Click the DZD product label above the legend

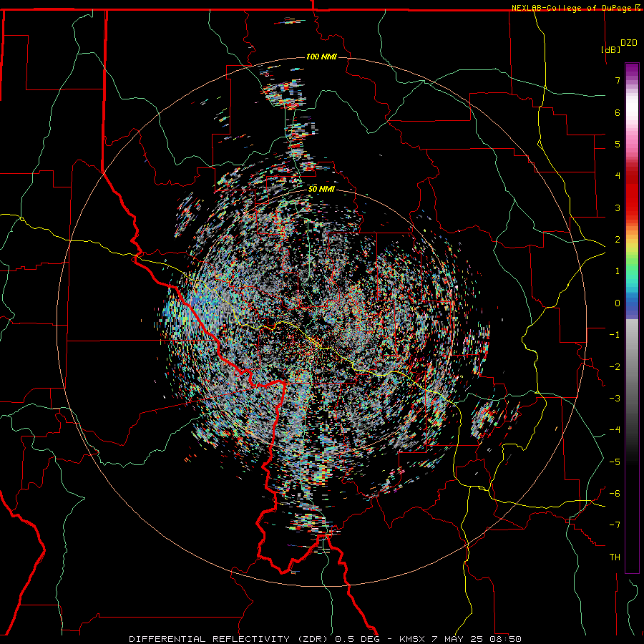click(629, 43)
